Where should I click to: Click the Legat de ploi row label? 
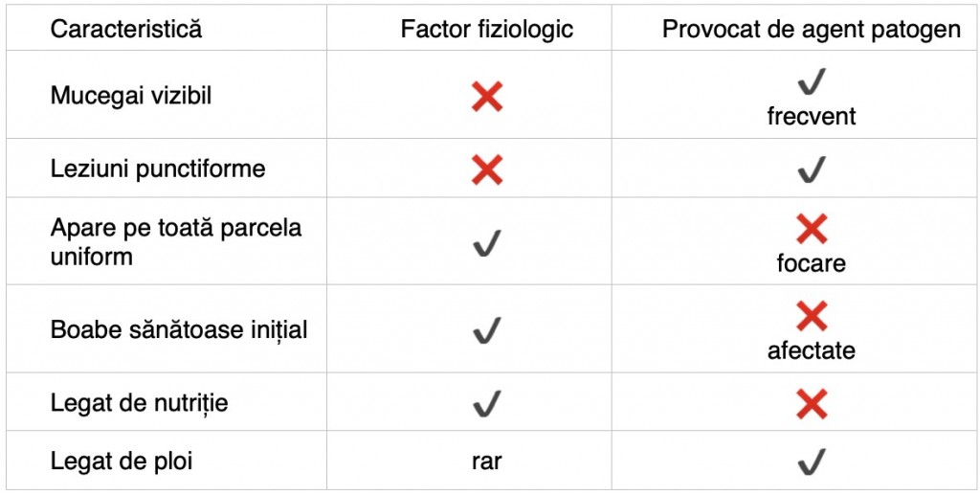tap(122, 461)
